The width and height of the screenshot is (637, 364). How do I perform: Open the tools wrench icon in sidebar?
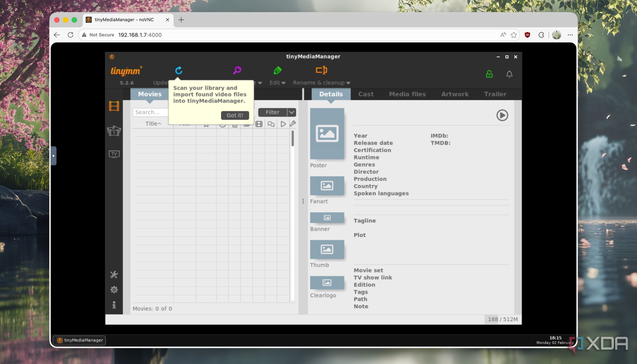coord(114,275)
